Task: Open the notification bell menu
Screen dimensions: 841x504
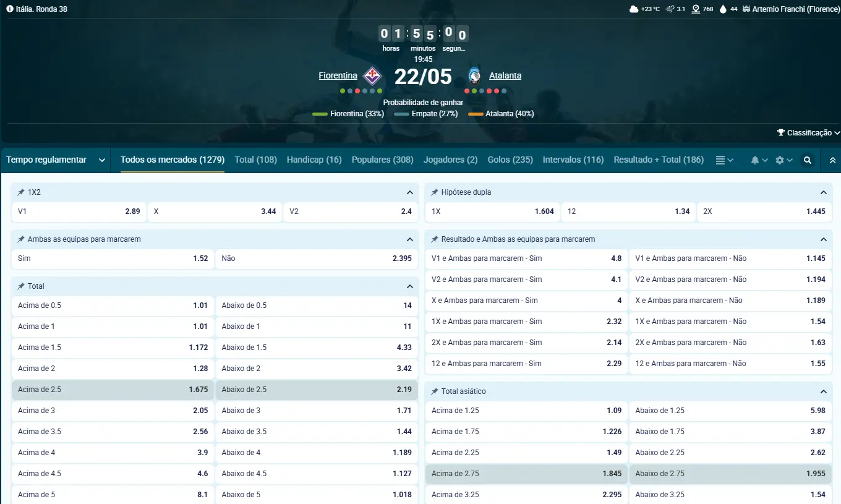Action: coord(759,160)
